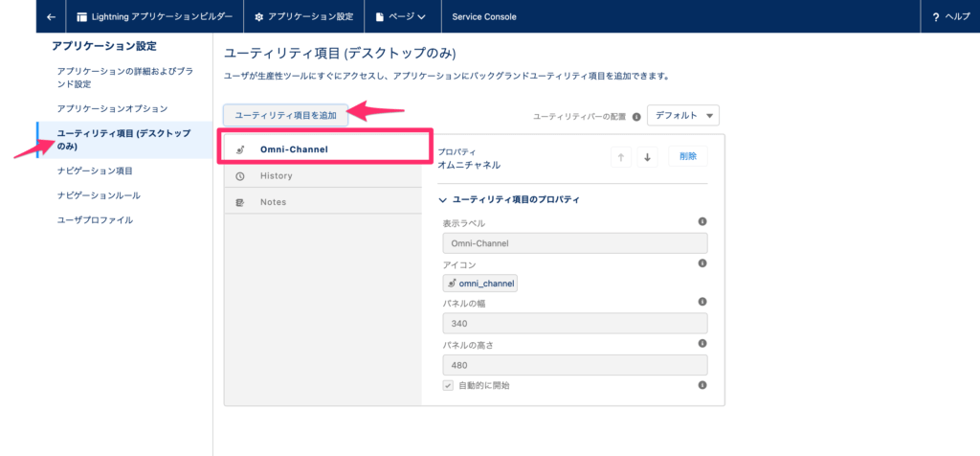This screenshot has width=980, height=456.
Task: Click the Notes icon in list
Action: pos(240,203)
